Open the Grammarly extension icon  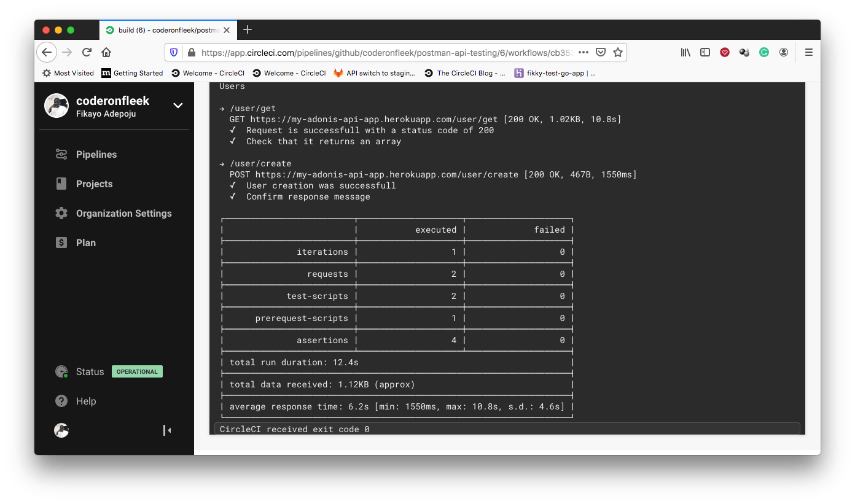763,52
